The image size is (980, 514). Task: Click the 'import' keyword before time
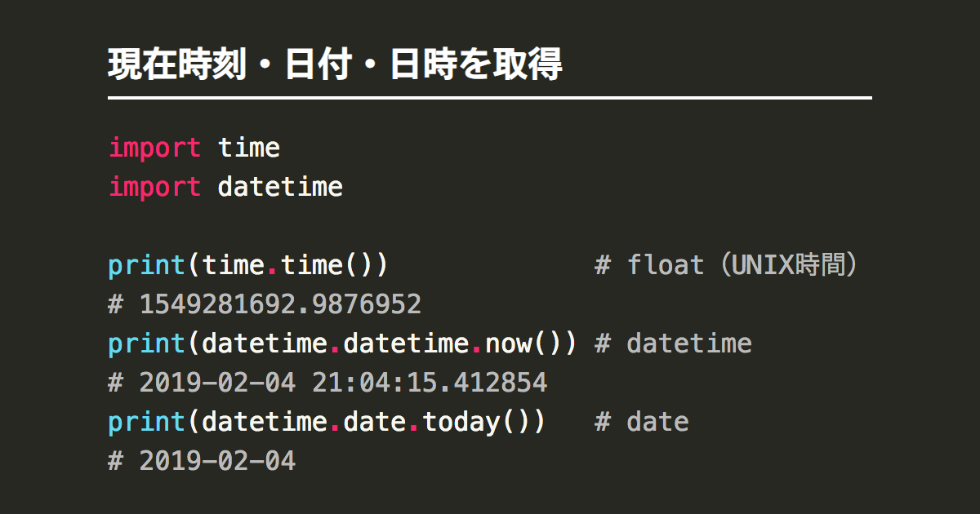(154, 148)
